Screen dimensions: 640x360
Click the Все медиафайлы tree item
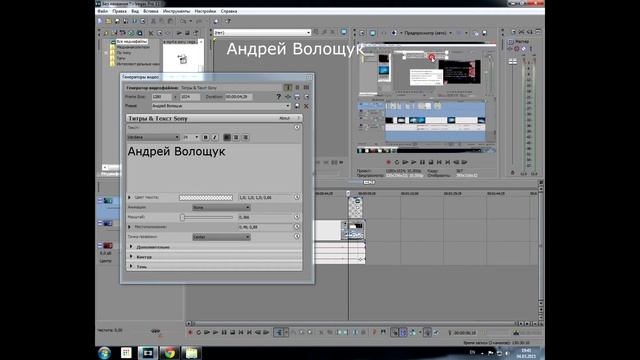[131, 42]
